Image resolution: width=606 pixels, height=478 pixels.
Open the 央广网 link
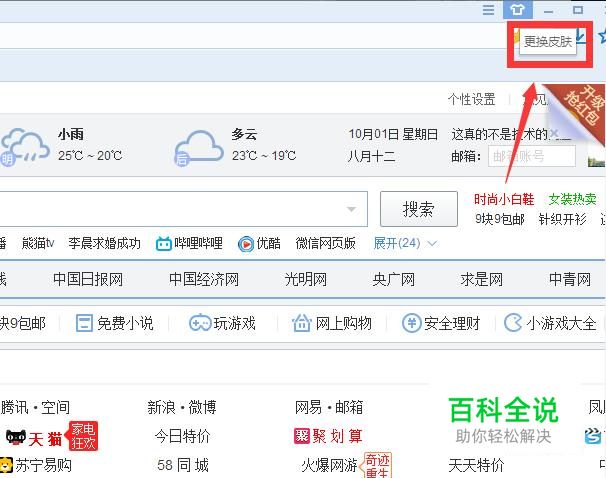click(x=393, y=279)
